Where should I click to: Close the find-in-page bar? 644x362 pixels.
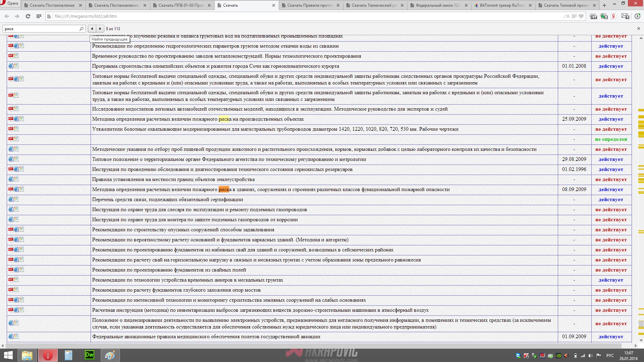click(x=638, y=28)
